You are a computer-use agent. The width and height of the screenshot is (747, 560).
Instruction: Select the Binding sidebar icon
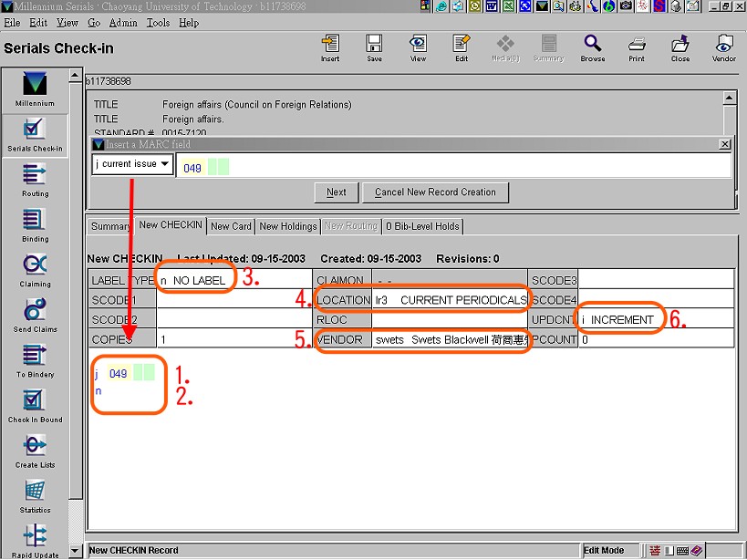click(34, 223)
